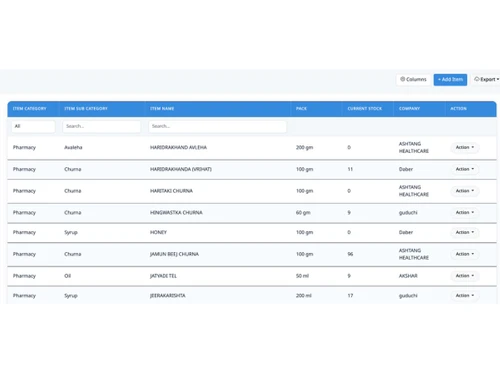Click guduchi company in HINGWASTKA CHURNA row
Image resolution: width=500 pixels, height=375 pixels.
[408, 213]
